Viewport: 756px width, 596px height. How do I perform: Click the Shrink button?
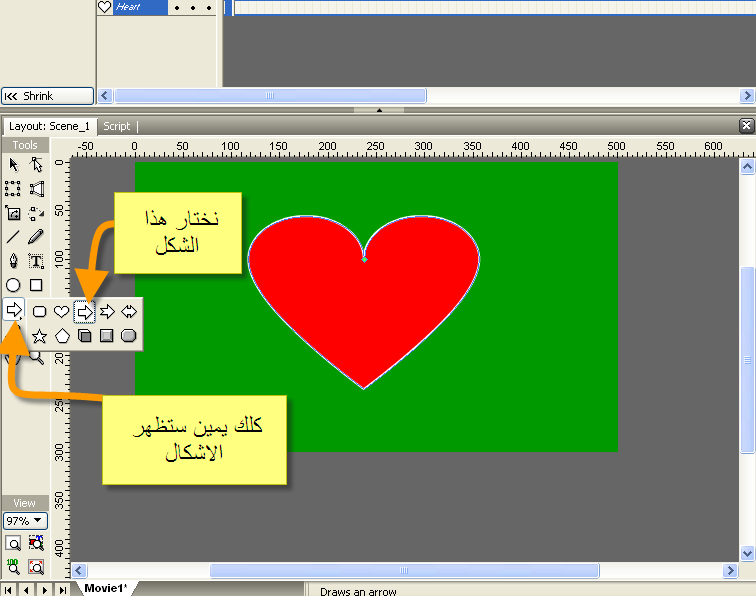(x=47, y=96)
